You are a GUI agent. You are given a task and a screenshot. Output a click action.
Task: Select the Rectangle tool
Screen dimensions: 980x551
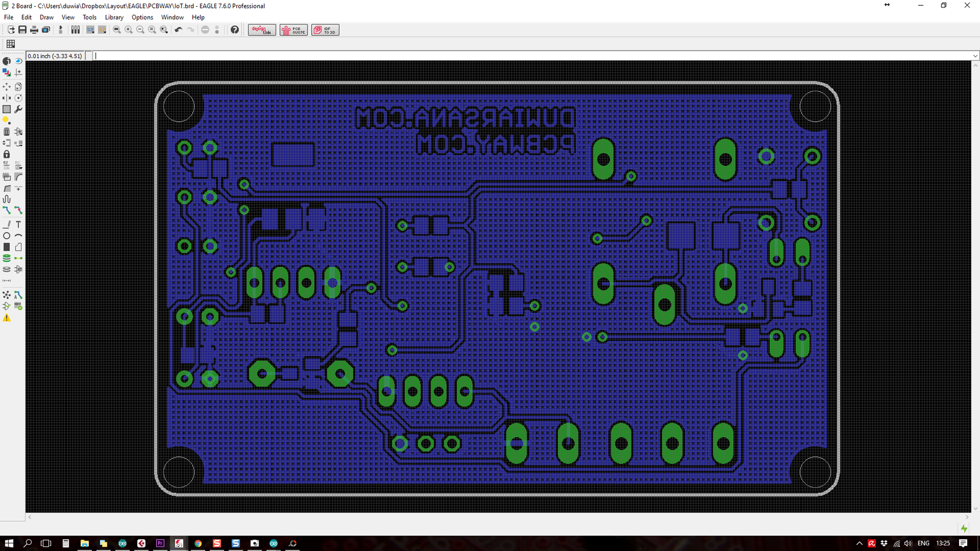click(x=7, y=247)
